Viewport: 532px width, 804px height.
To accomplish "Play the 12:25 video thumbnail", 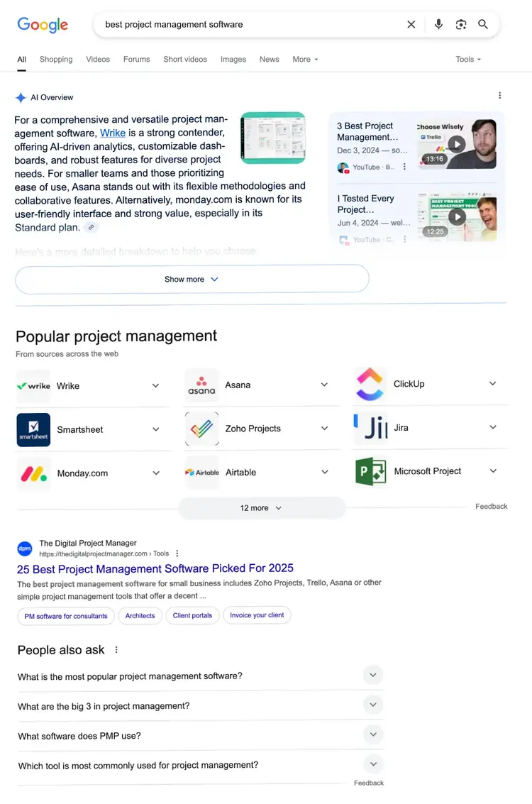I will tap(457, 217).
